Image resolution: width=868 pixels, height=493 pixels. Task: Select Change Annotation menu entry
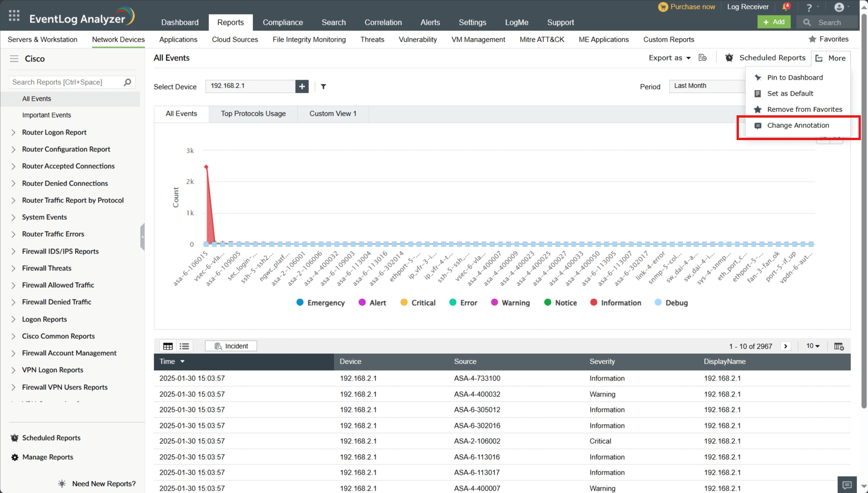click(x=798, y=126)
